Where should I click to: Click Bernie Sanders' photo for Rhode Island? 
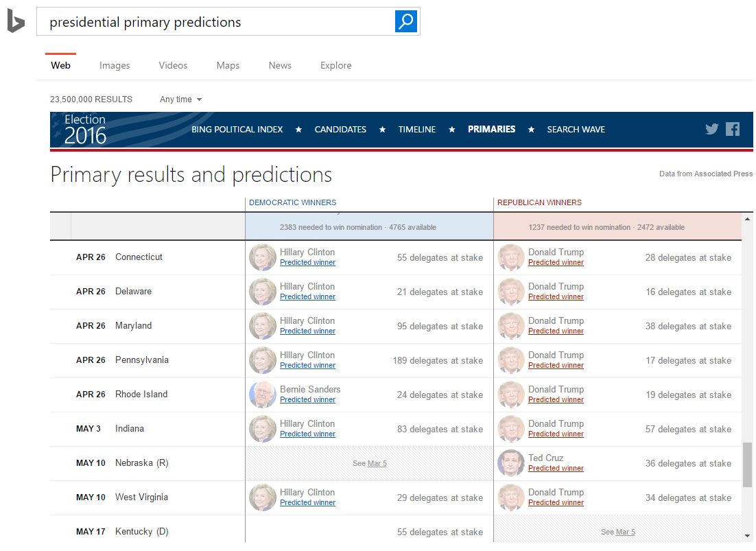coord(262,395)
